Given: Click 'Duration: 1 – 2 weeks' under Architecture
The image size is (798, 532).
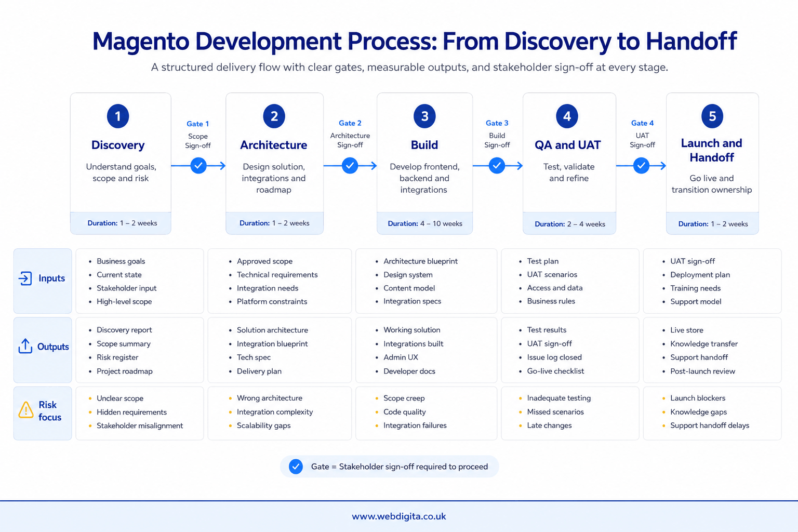Looking at the screenshot, I should coord(274,223).
